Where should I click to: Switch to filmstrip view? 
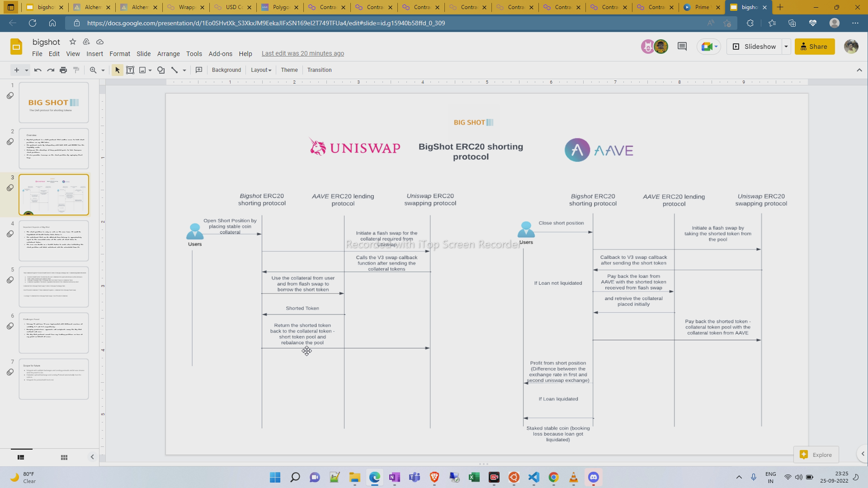coord(21,457)
